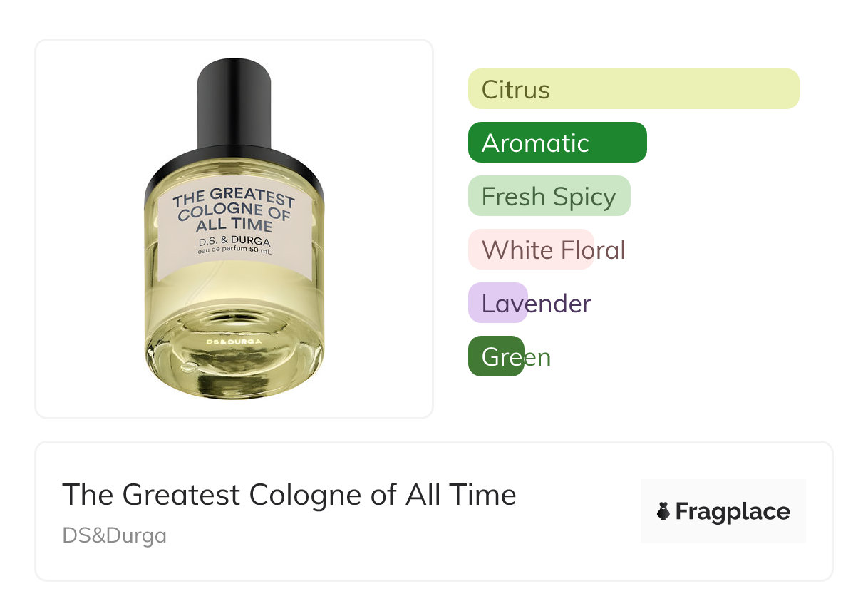Open the perfume bottle image
Screen dimensions: 868x616
pos(234,229)
